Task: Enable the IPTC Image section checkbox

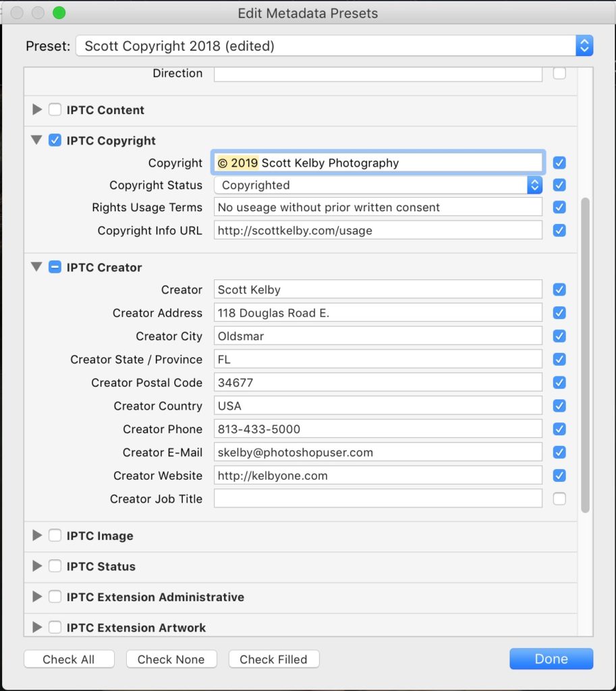Action: [x=55, y=535]
